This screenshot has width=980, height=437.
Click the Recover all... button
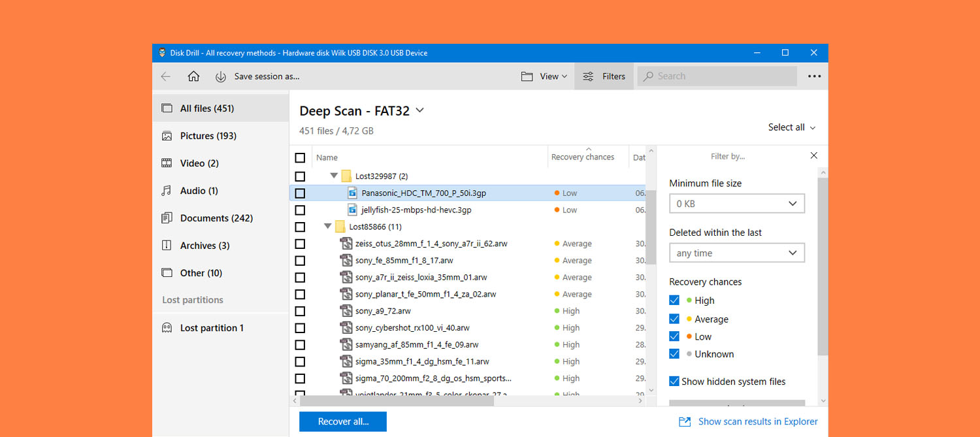343,422
